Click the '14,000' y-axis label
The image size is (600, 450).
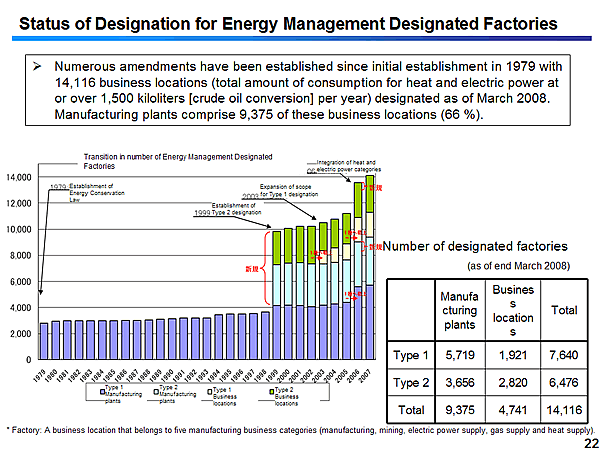tap(19, 177)
